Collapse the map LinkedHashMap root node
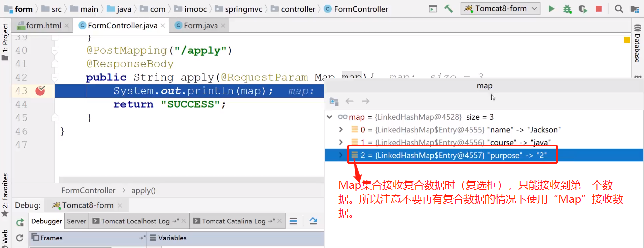The width and height of the screenshot is (644, 248). (x=329, y=117)
